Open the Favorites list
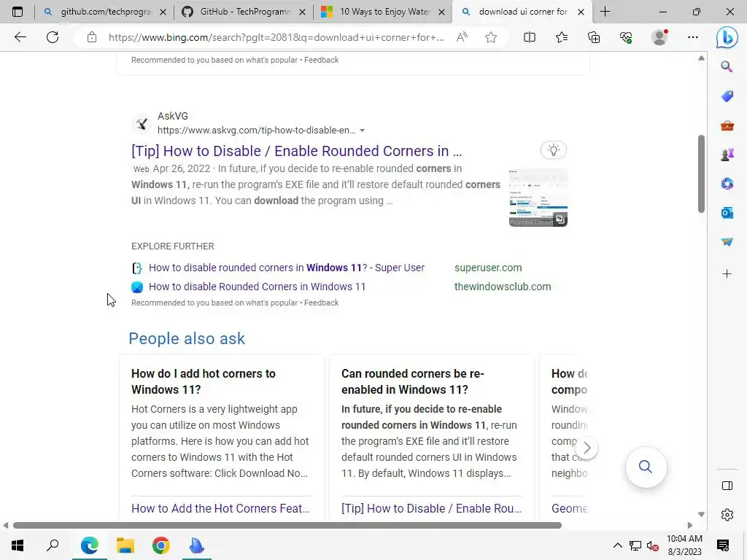This screenshot has height=560, width=747. (x=562, y=37)
